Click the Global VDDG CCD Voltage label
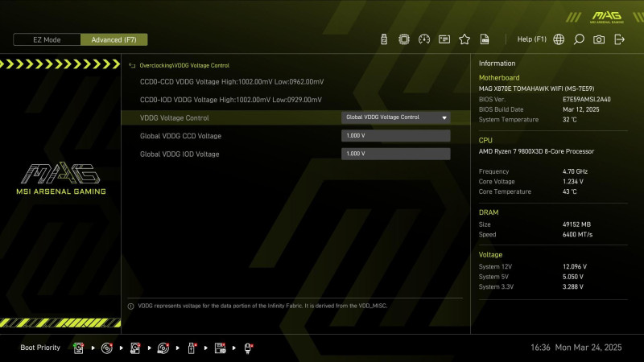The width and height of the screenshot is (644, 362). (x=180, y=136)
